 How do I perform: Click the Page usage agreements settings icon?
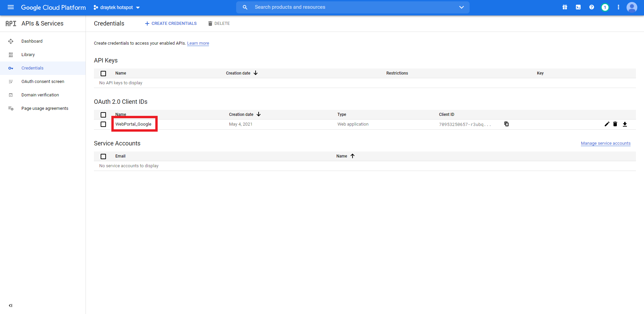click(x=11, y=108)
